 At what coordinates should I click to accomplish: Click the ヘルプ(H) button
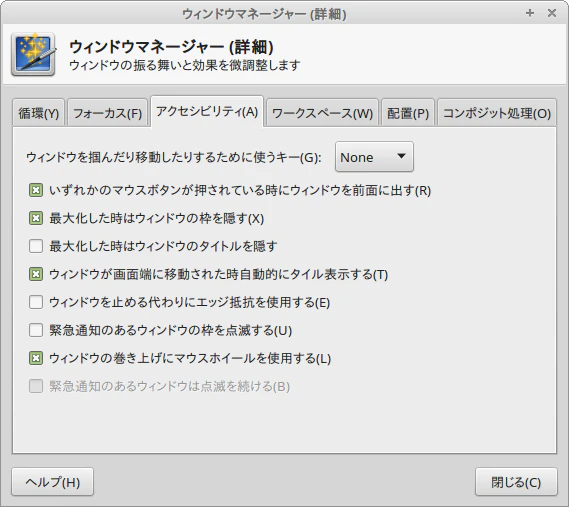pos(53,482)
